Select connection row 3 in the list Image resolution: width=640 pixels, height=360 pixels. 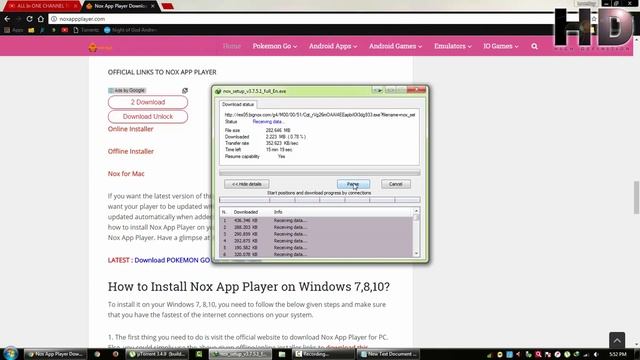(x=316, y=234)
